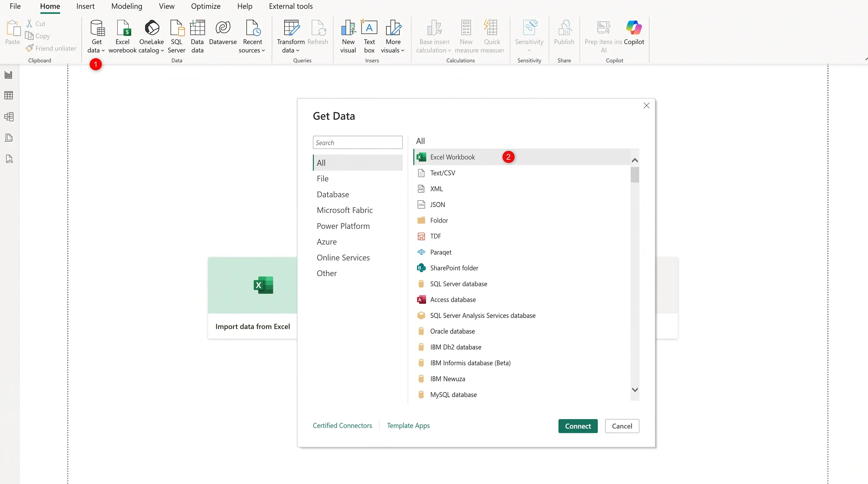Select the Power Platform category
Image resolution: width=868 pixels, height=484 pixels.
coord(357,226)
